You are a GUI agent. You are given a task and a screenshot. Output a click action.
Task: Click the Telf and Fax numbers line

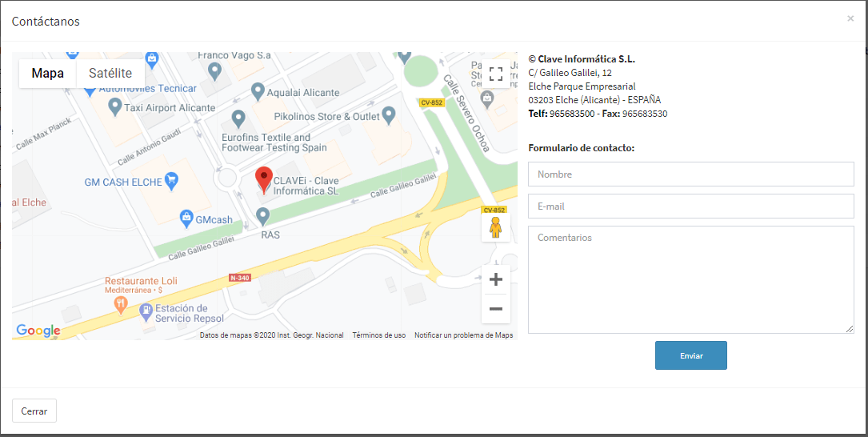pos(598,114)
